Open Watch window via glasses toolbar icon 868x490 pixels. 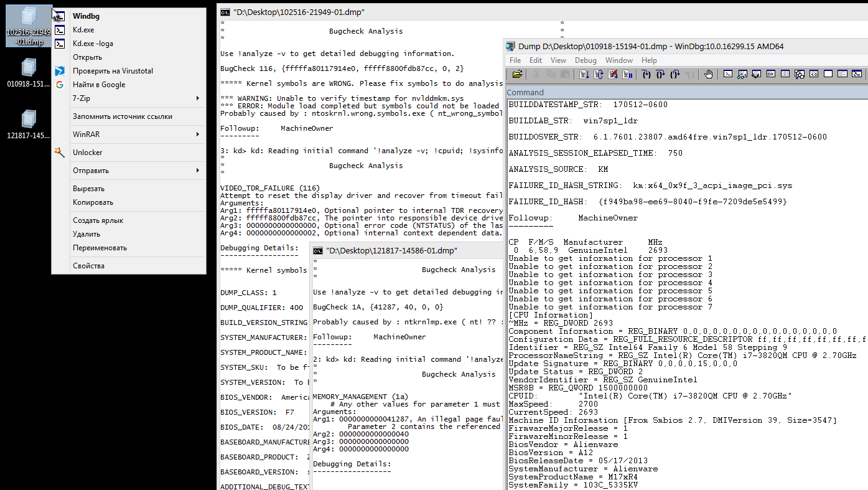click(742, 74)
